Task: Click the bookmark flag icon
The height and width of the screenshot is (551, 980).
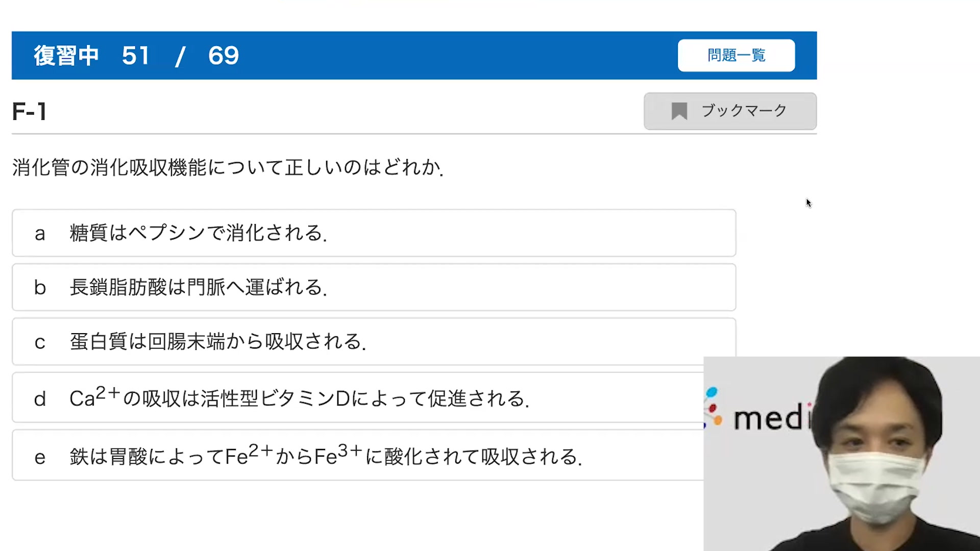Action: pos(679,111)
